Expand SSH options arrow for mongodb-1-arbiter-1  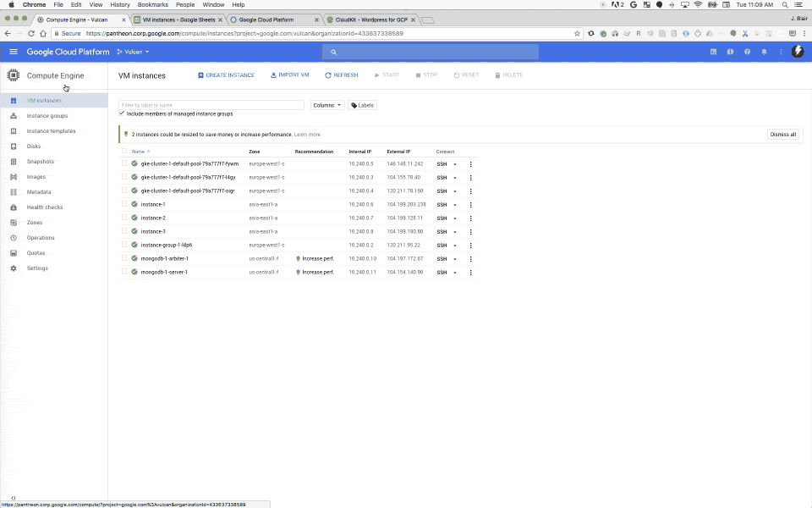click(455, 259)
